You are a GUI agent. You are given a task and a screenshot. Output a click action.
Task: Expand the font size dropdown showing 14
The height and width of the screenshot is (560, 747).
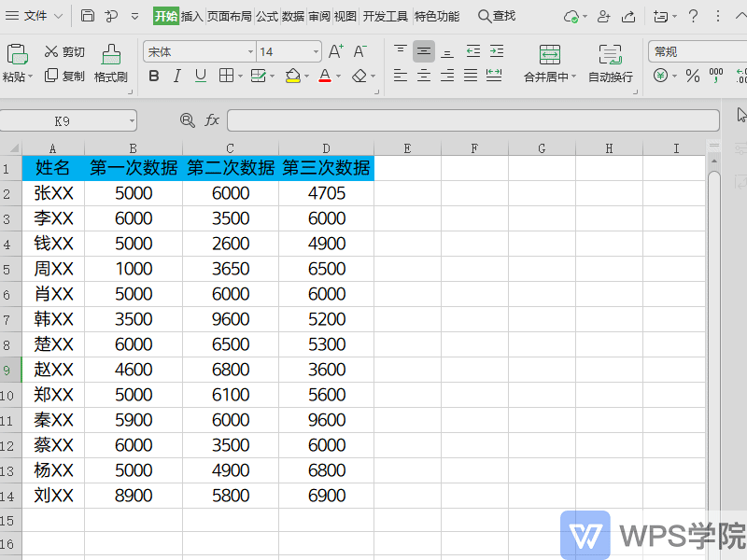coord(316,52)
